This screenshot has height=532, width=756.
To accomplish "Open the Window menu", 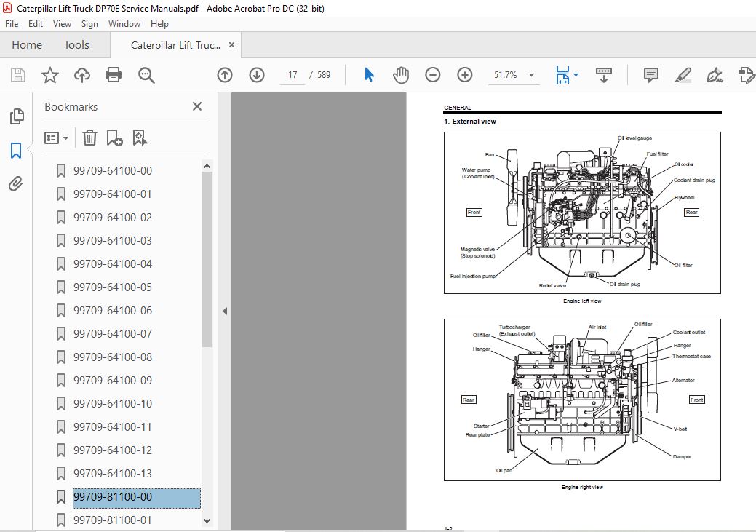I will pos(124,23).
